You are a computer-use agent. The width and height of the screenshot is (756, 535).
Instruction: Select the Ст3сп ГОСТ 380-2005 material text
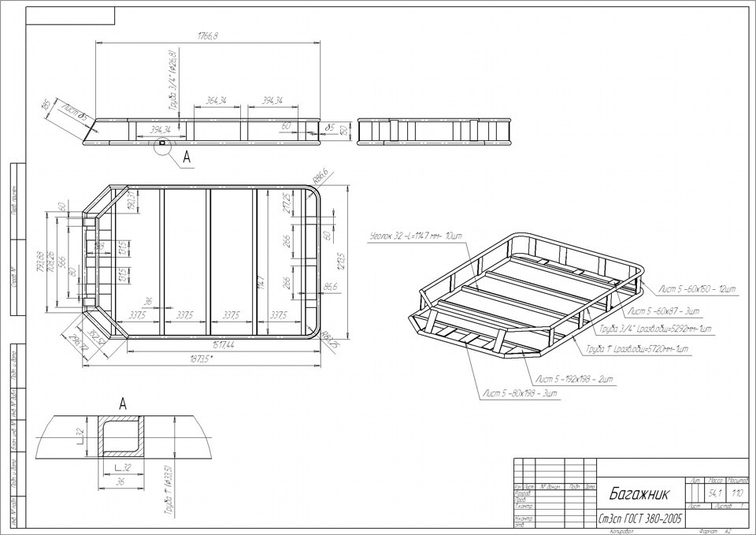pyautogui.click(x=639, y=519)
